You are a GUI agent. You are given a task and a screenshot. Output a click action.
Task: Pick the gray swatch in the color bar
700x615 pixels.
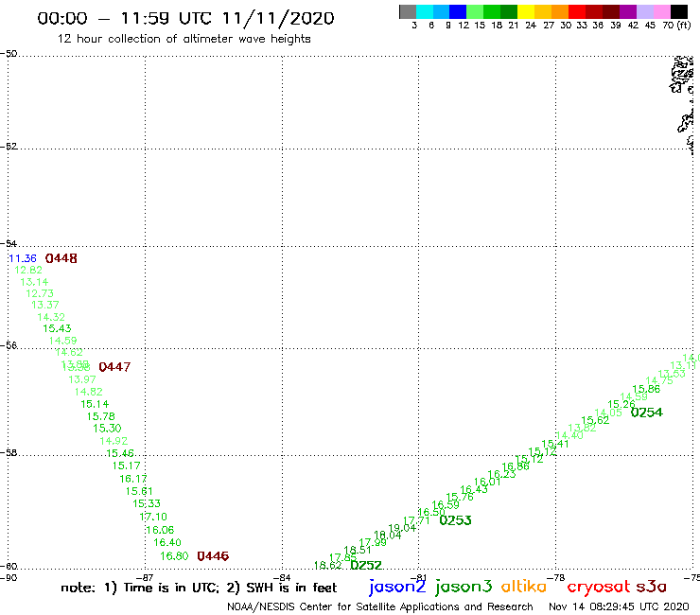pyautogui.click(x=408, y=11)
